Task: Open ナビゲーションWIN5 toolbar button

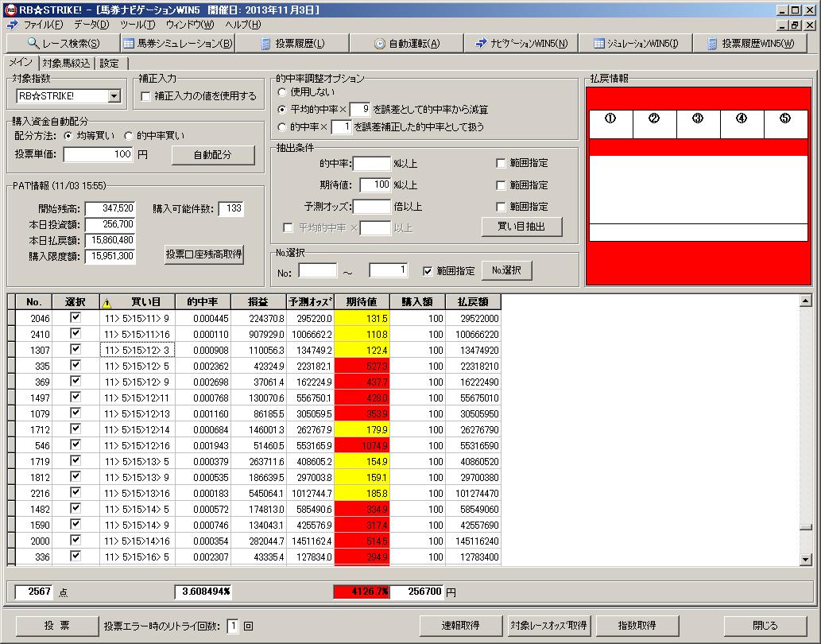Action: point(521,44)
